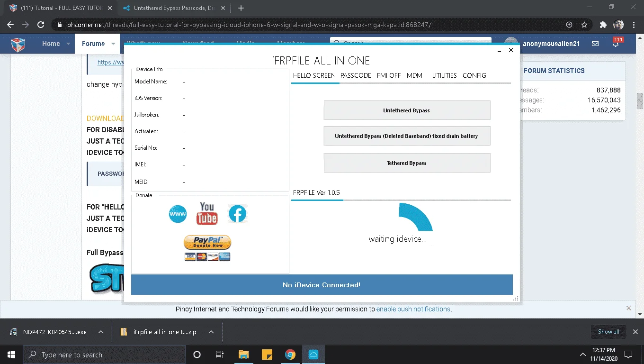This screenshot has width=644, height=364.
Task: Select the CONFIG tab
Action: [x=474, y=75]
